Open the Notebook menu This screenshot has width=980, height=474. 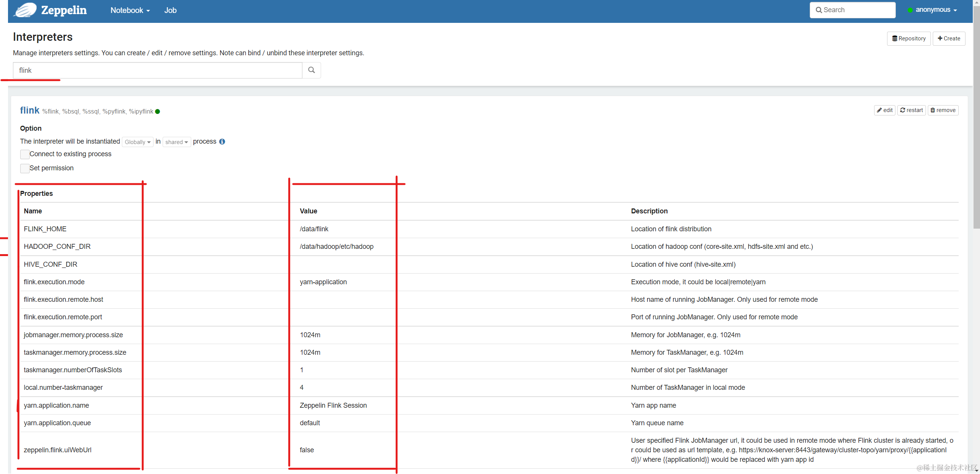[130, 10]
